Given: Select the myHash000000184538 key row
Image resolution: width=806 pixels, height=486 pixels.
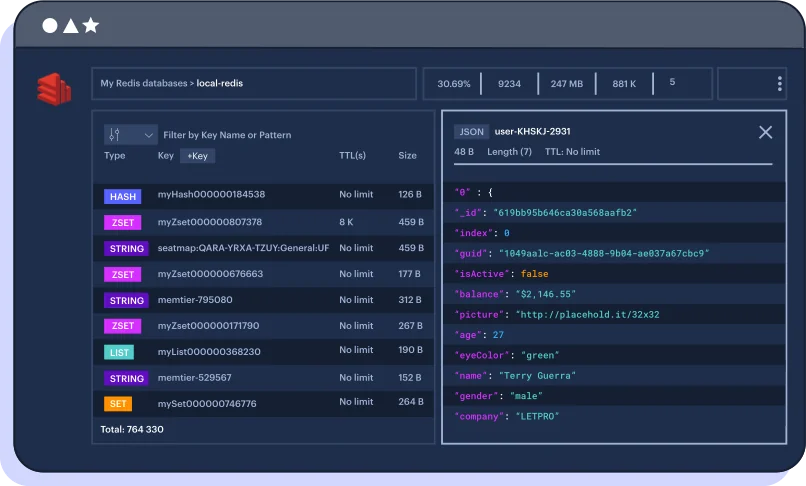Looking at the screenshot, I should (211, 195).
